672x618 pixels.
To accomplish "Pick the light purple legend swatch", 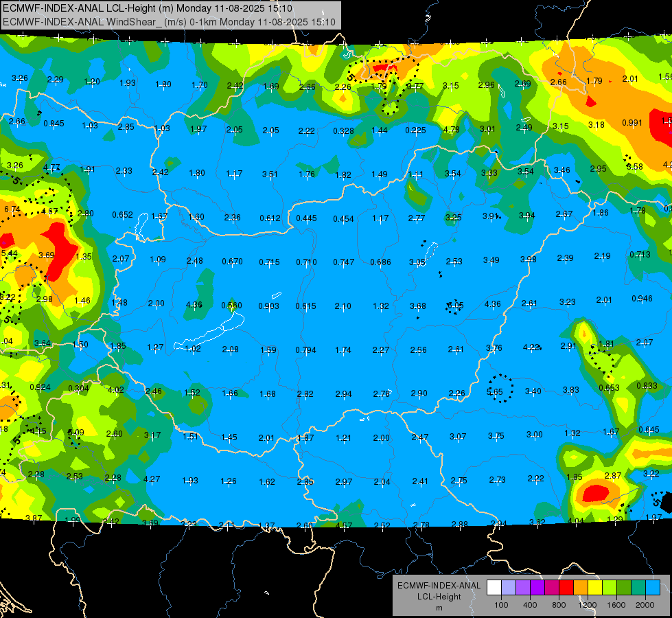I will coord(523,588).
